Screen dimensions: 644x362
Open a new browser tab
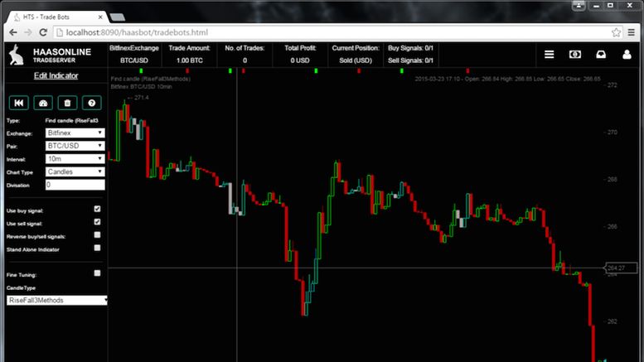(x=118, y=17)
